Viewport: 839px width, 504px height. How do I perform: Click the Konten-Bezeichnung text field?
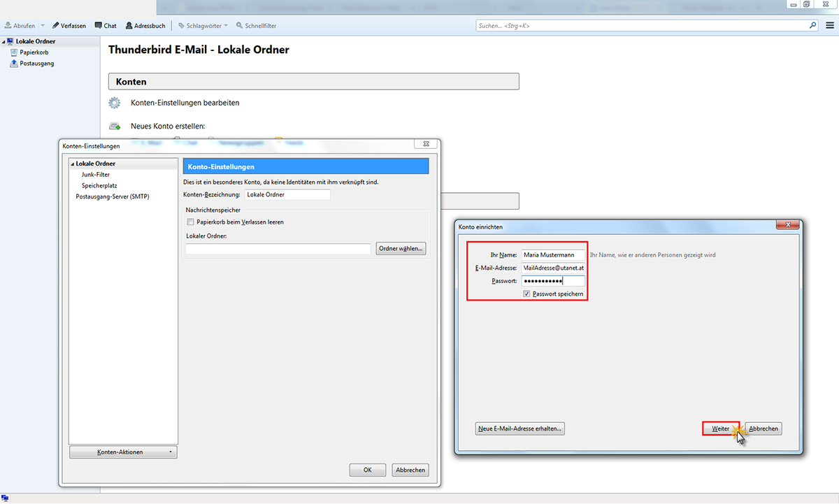[x=287, y=194]
